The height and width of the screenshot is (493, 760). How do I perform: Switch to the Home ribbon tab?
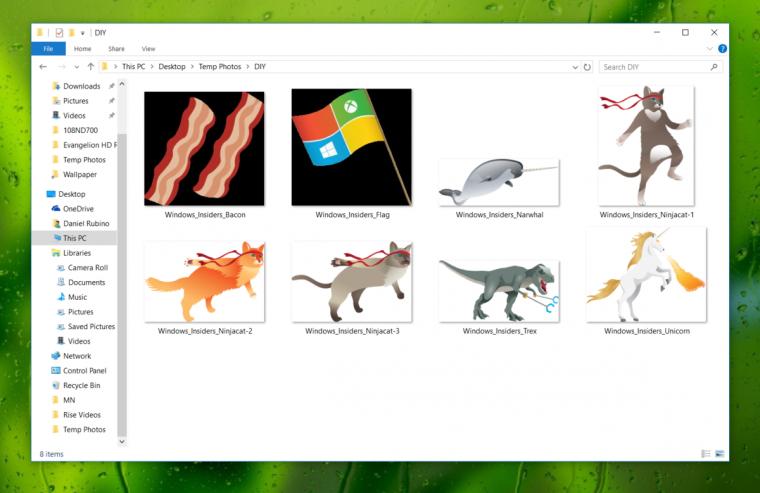click(x=82, y=49)
